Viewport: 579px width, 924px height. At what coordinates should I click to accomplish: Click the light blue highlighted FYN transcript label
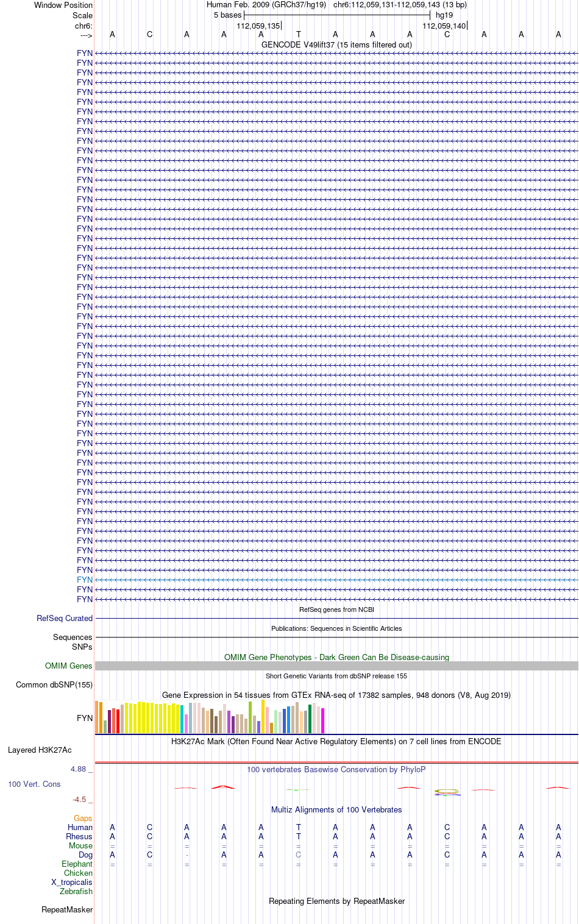pos(85,580)
